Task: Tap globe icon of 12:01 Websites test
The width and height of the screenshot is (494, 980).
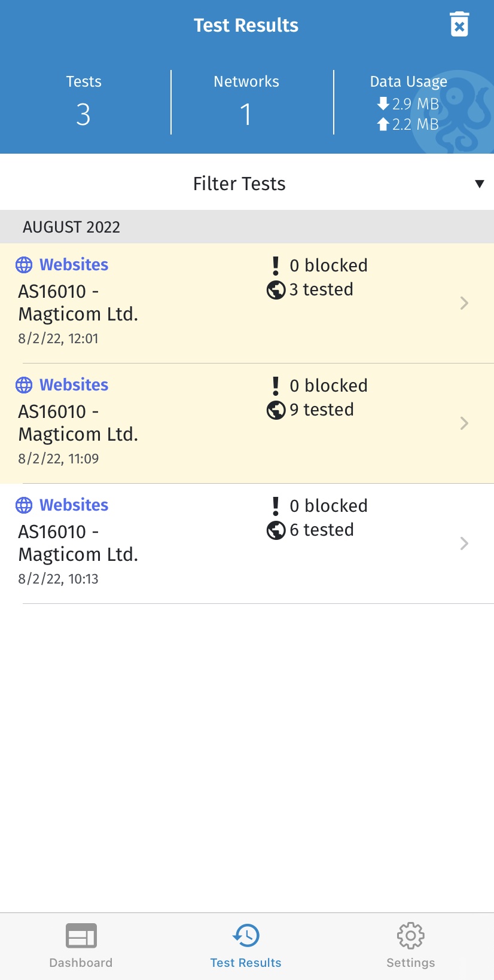Action: click(24, 265)
